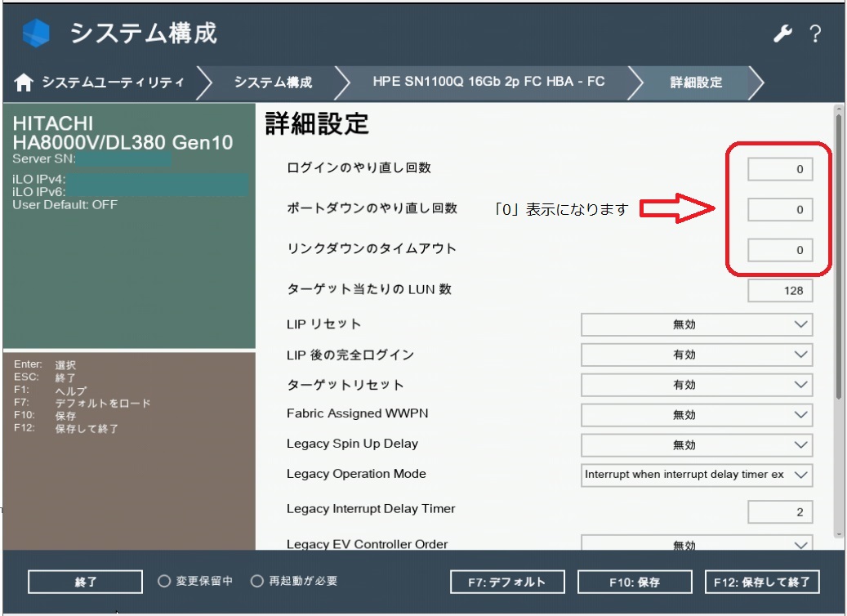Click F10: 保存 button
The width and height of the screenshot is (847, 616).
635,582
